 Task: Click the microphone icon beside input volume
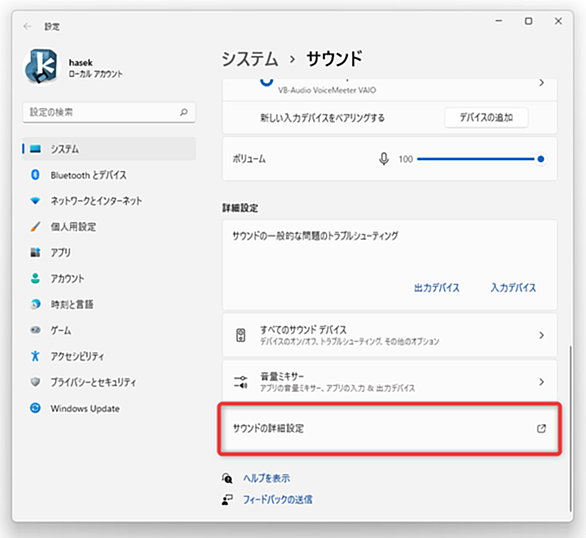[383, 159]
